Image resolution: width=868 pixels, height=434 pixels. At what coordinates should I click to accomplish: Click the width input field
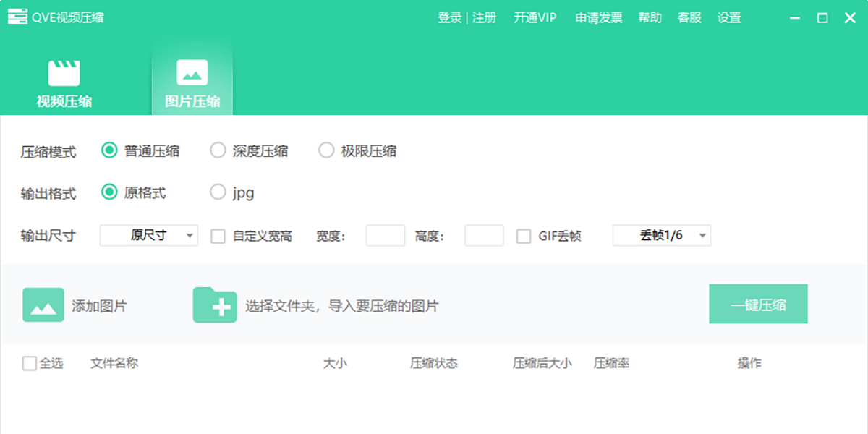pyautogui.click(x=385, y=235)
